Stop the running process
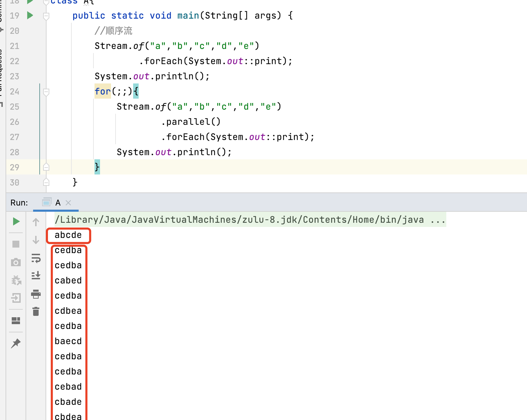527x420 pixels. [x=16, y=244]
